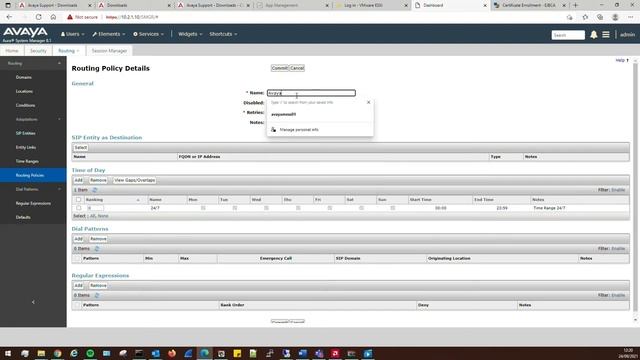640x360 pixels.
Task: Refresh the Time of Day list
Action: click(95, 190)
